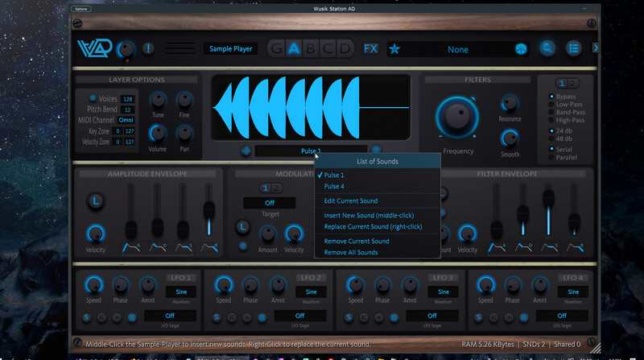Toggle the Voices indicator button

click(x=93, y=97)
